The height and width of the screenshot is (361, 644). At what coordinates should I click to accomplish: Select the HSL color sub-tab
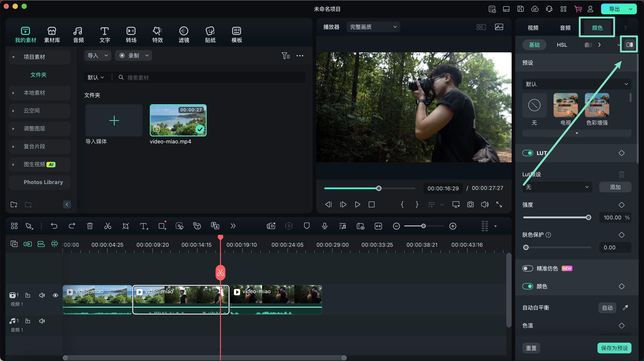[x=562, y=45]
